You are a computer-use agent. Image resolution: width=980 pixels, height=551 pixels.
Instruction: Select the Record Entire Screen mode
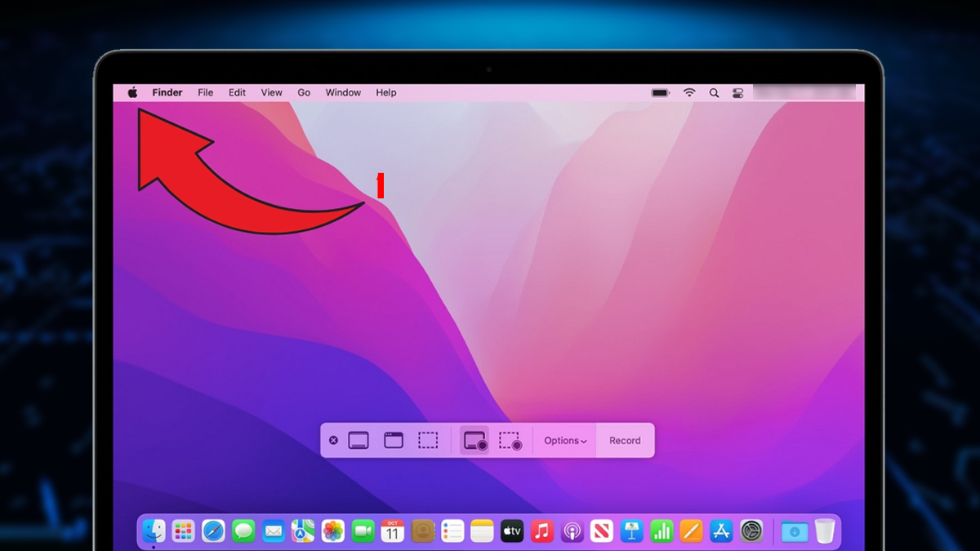tap(474, 440)
